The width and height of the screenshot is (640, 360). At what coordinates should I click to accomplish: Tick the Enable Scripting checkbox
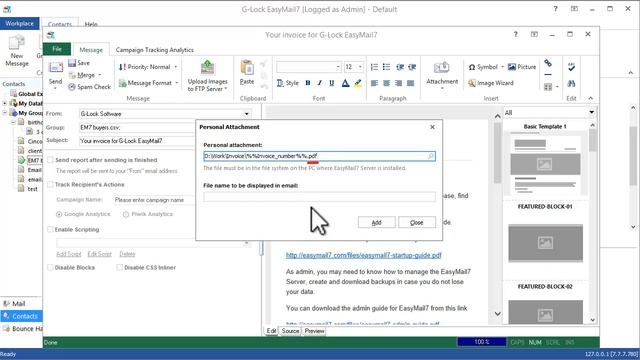point(50,229)
